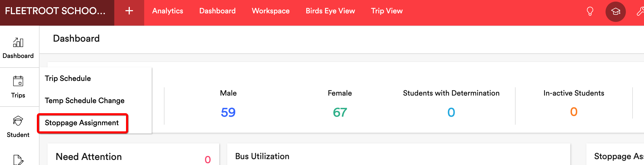Open the Student sidebar icon
The height and width of the screenshot is (165, 644).
click(18, 121)
